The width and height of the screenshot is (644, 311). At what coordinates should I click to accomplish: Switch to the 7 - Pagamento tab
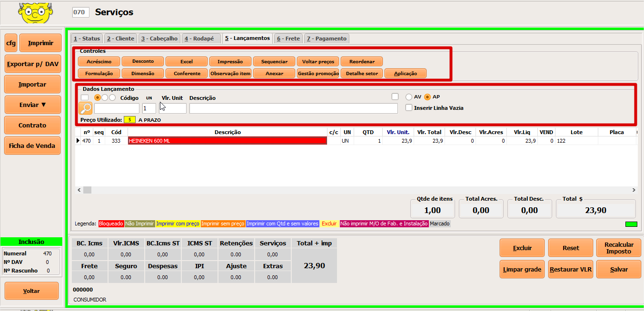tap(327, 39)
